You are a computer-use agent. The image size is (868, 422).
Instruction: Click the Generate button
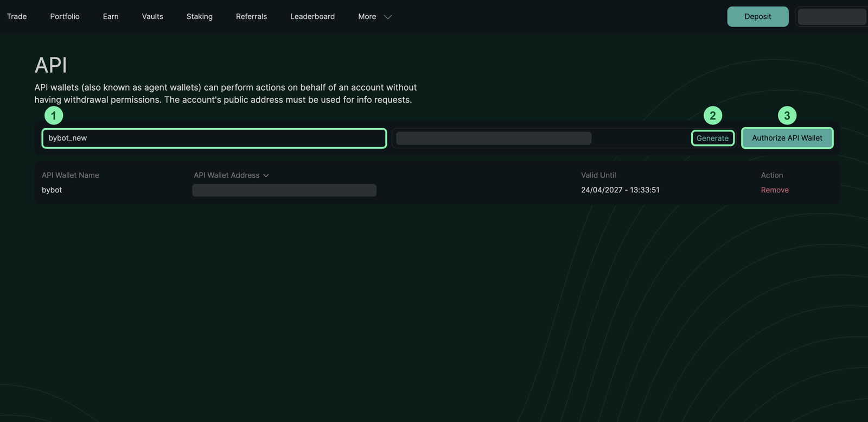click(713, 138)
